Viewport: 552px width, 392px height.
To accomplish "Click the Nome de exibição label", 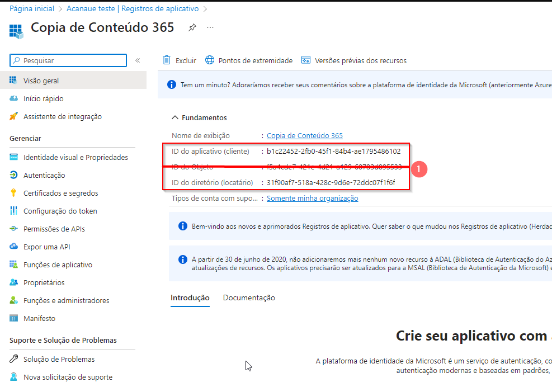I will pos(201,135).
